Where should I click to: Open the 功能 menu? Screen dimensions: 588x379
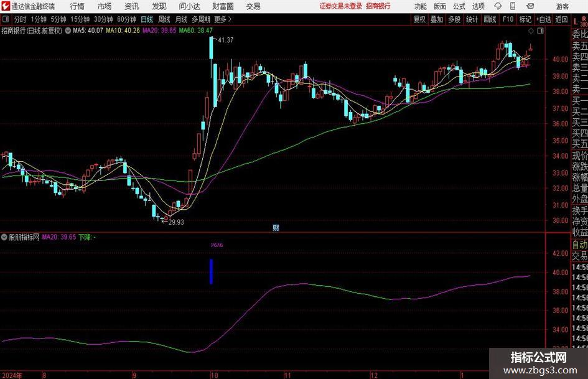[421, 6]
